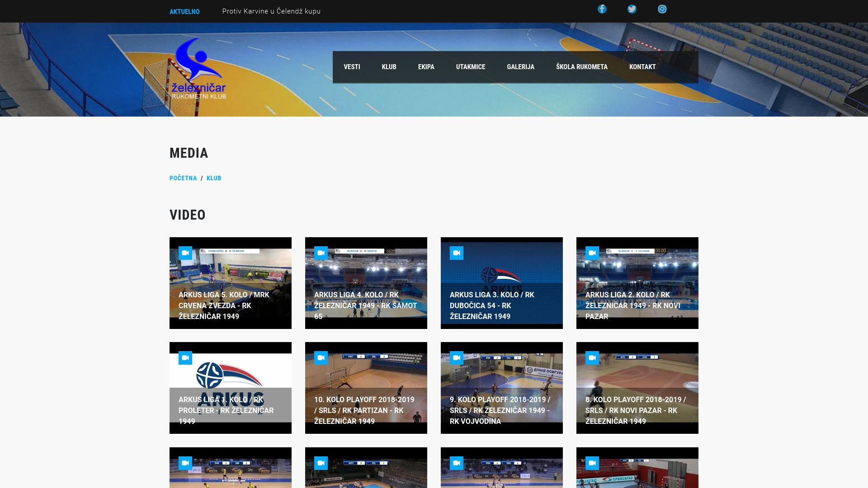868x488 pixels.
Task: Open GALERIJA navigation item
Action: (520, 67)
